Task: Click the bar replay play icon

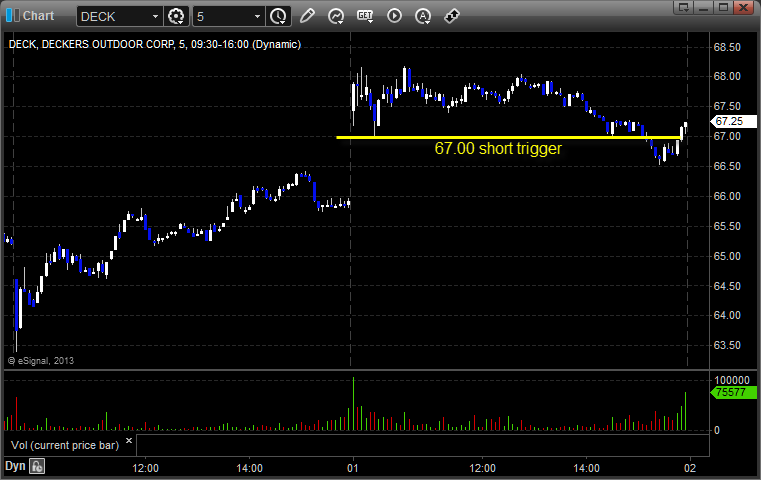Action: (x=394, y=16)
